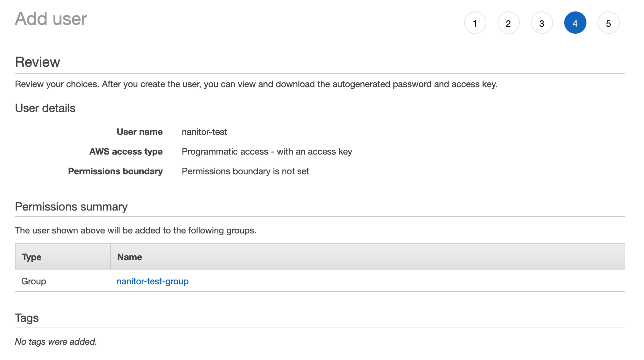The width and height of the screenshot is (644, 360).
Task: Click the User details heading
Action: tap(45, 108)
